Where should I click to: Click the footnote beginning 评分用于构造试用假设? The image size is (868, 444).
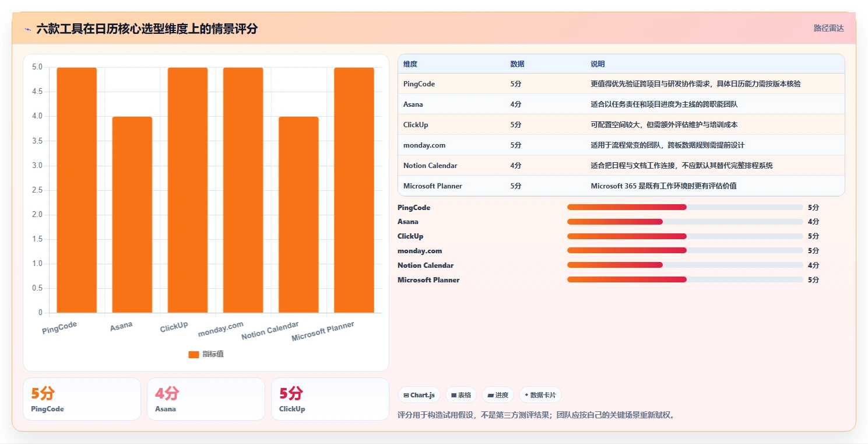tap(536, 415)
